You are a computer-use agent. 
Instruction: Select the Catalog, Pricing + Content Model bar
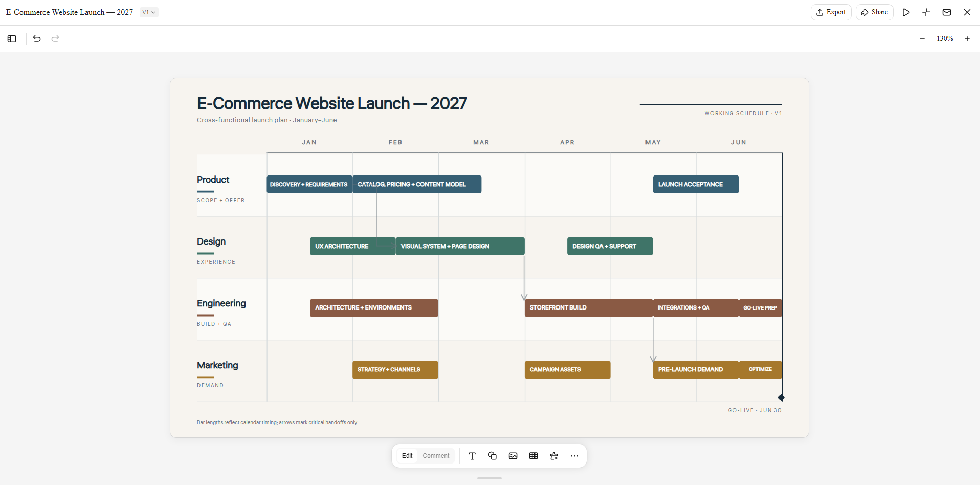(x=417, y=184)
